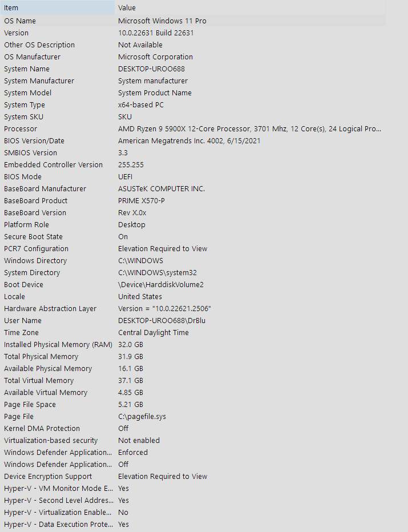Click the Item column header
This screenshot has height=532, width=408.
point(58,7)
